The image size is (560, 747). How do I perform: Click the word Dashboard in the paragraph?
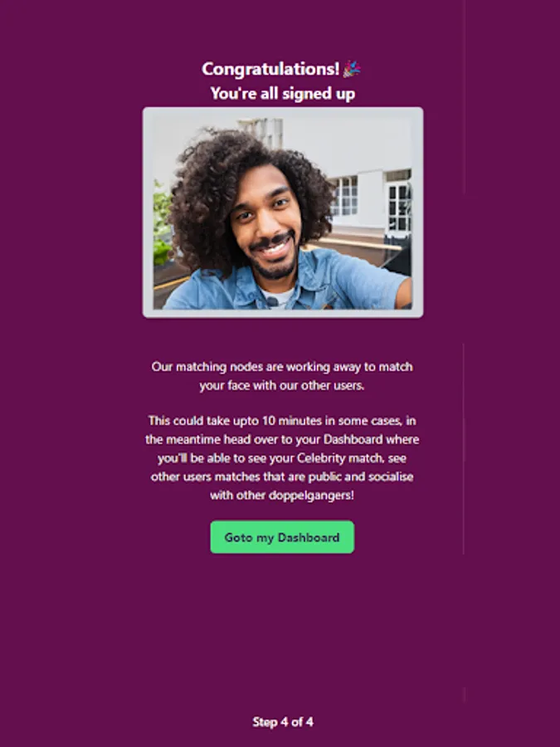(353, 439)
